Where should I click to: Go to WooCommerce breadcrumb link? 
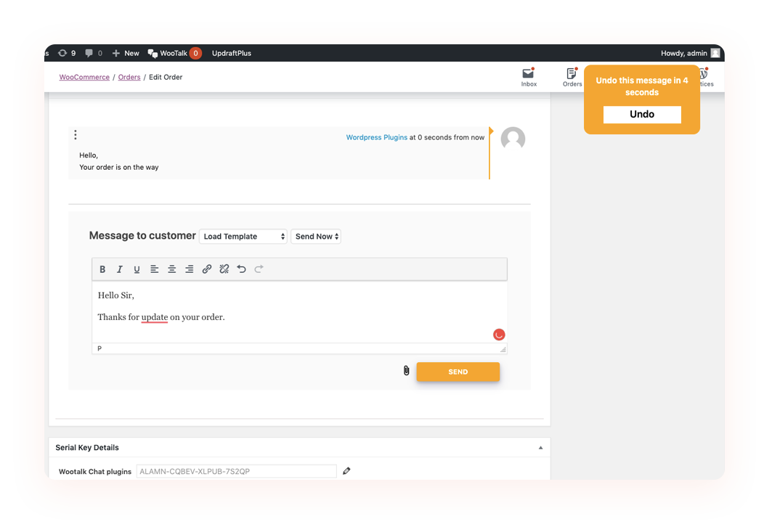click(x=84, y=77)
